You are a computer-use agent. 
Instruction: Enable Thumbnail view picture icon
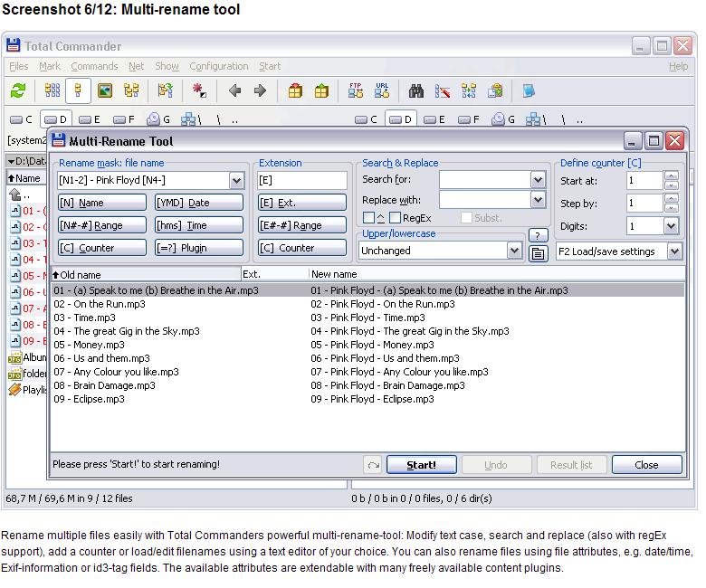(x=104, y=90)
